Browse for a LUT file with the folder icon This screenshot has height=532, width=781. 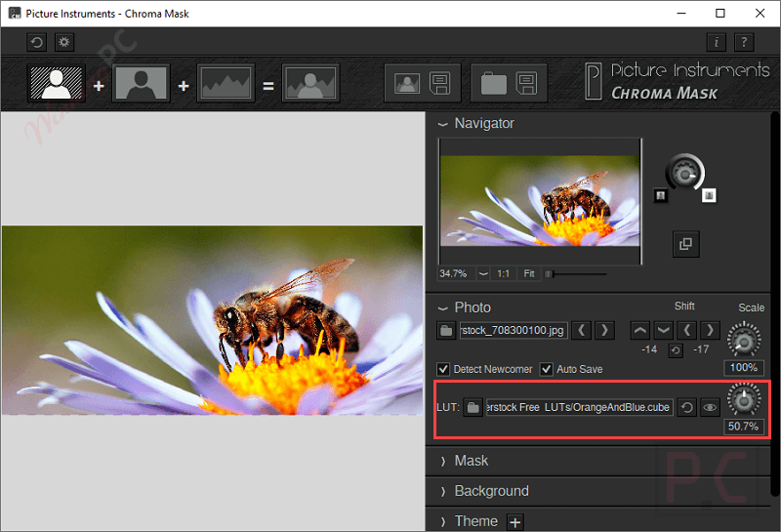473,407
